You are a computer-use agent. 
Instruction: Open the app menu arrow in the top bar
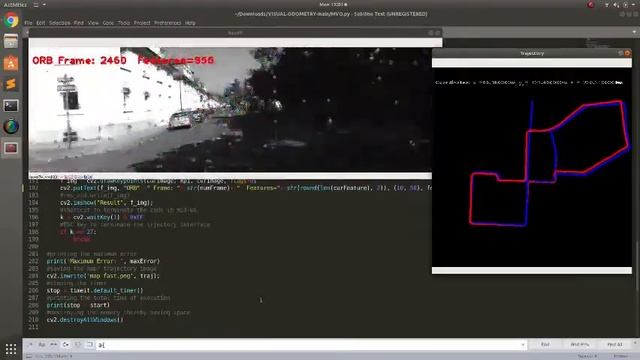(44, 4)
